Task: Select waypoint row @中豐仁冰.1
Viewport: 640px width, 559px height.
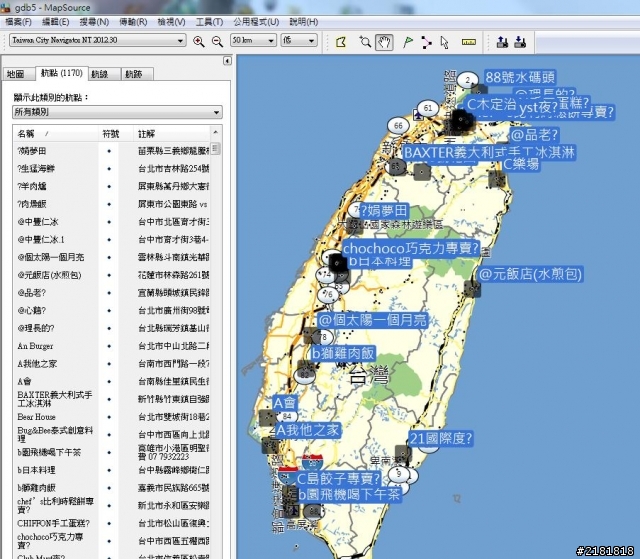Action: coord(113,240)
